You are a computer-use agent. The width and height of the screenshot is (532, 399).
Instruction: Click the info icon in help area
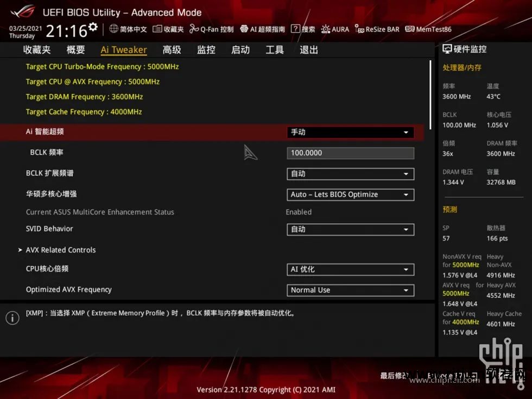(x=12, y=318)
